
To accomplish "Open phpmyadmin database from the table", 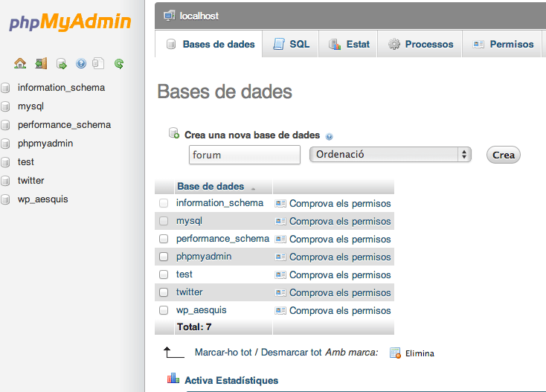I will [204, 257].
